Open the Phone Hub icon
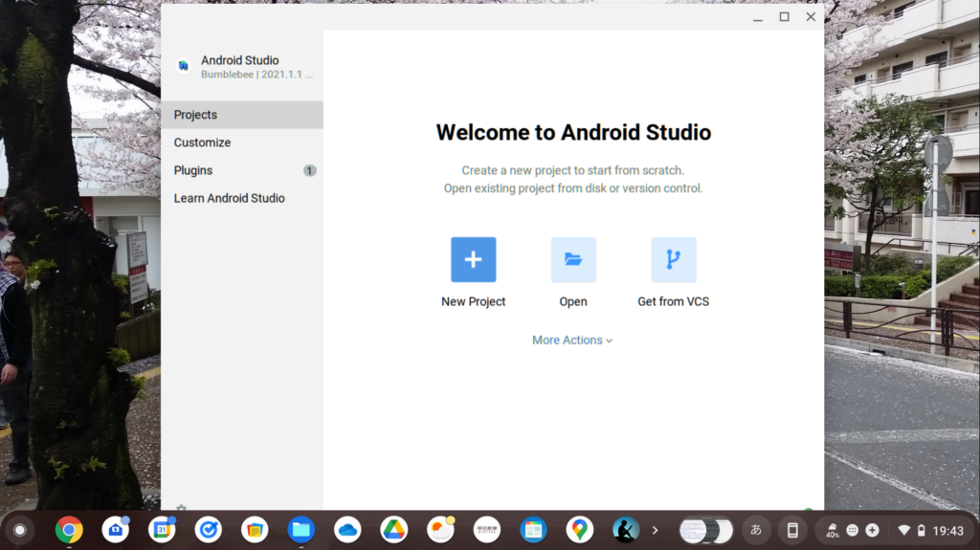The height and width of the screenshot is (550, 980). pos(792,531)
